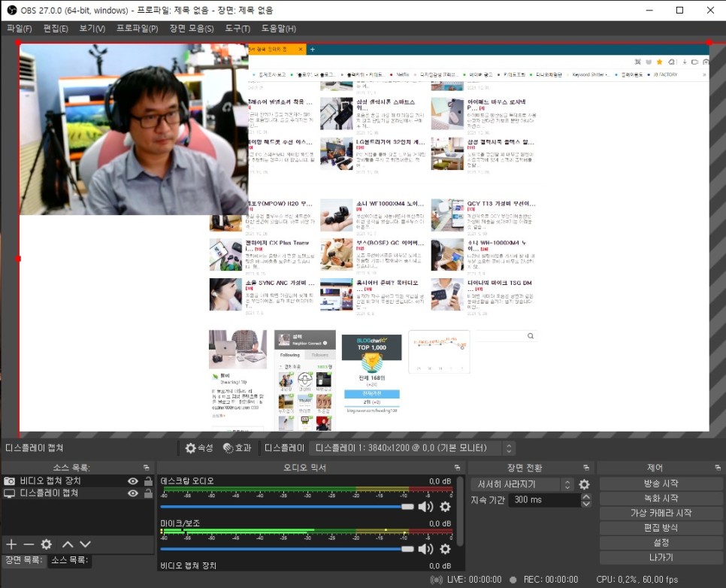726x588 pixels.
Task: Switch to the 장면 목록 tab
Action: click(23, 559)
